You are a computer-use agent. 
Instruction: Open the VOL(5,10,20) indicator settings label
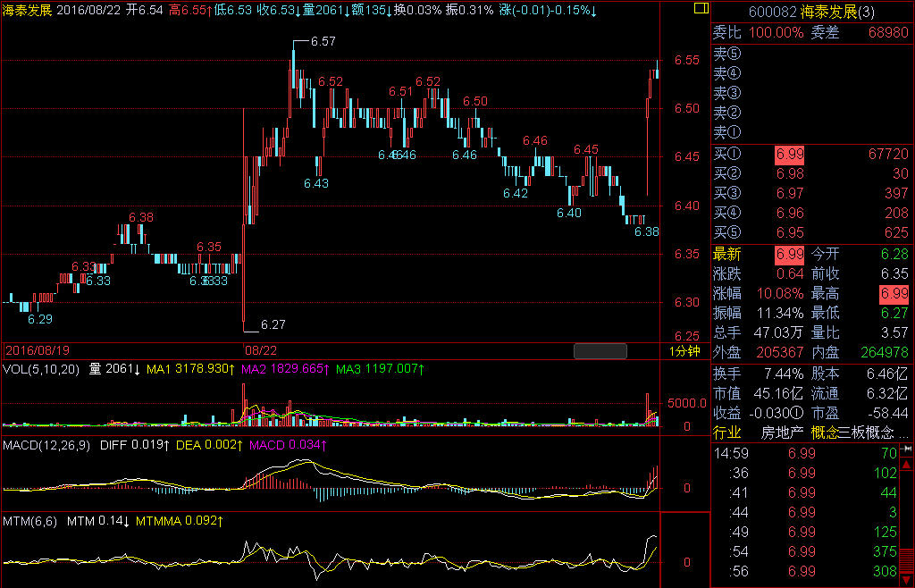42,368
